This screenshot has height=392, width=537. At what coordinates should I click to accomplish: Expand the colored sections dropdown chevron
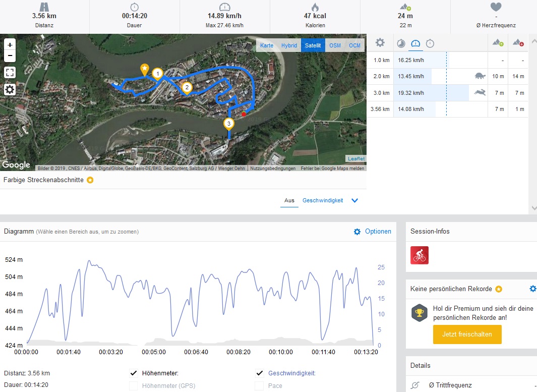(x=354, y=200)
